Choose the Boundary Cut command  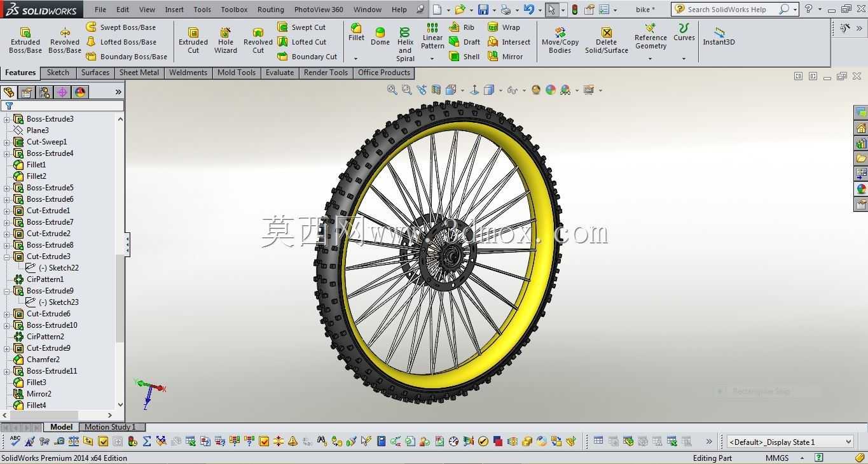click(307, 57)
